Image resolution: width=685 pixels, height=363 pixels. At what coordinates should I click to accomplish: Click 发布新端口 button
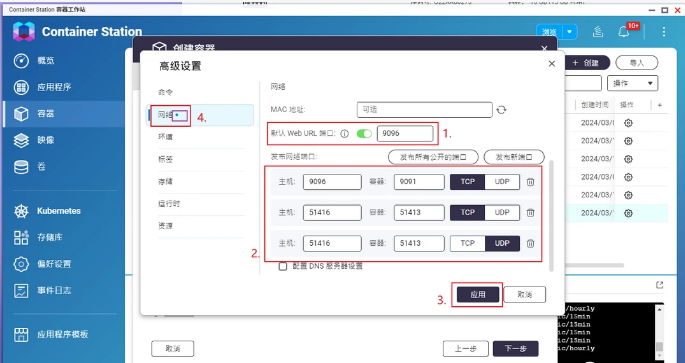click(514, 157)
